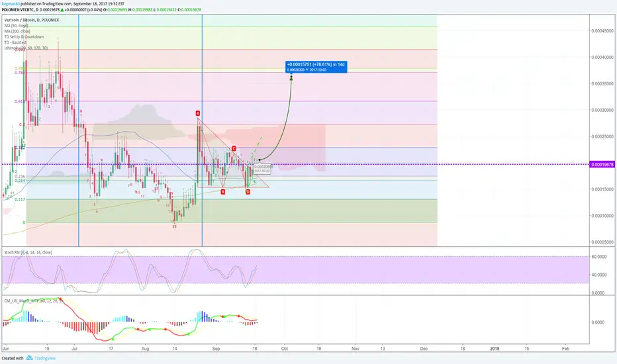Screen dimensions: 617x364
Task: Click the Vertcoin / Bitcoin, D, POLONIEX chart title
Action: pyautogui.click(x=32, y=20)
